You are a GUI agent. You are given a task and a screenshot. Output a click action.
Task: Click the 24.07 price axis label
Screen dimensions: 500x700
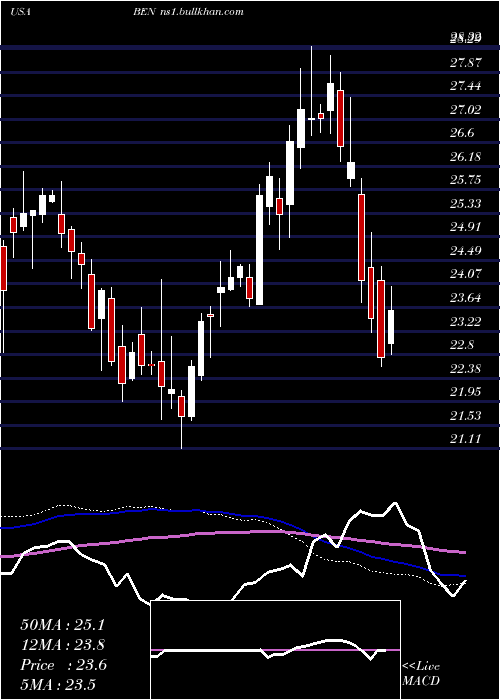(465, 274)
